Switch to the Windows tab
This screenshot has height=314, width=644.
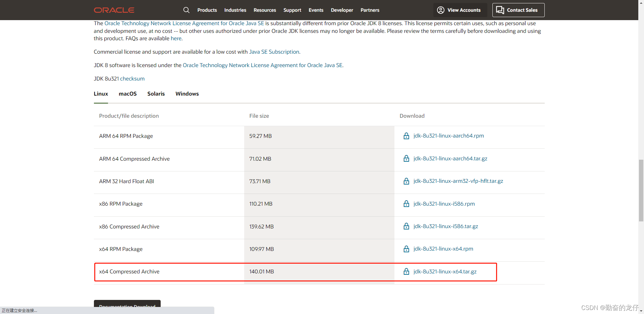pos(187,94)
